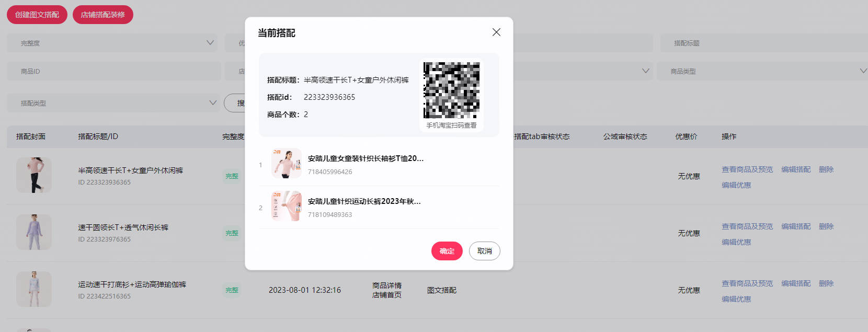Expand the 搭配类型 dropdown

(x=114, y=103)
